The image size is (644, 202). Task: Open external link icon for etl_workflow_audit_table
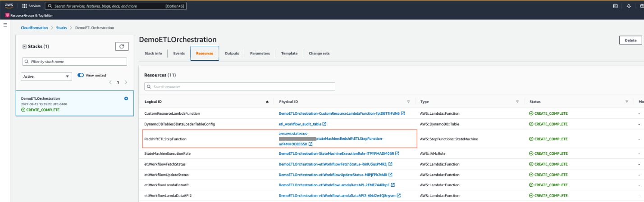[x=324, y=124]
